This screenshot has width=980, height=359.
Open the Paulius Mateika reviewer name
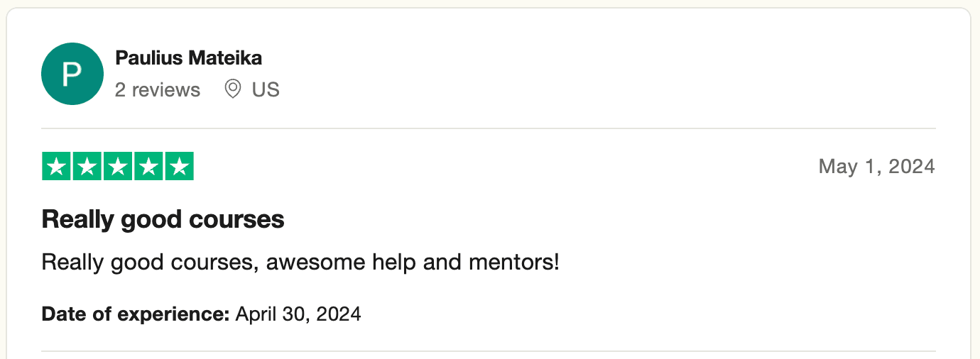click(188, 57)
